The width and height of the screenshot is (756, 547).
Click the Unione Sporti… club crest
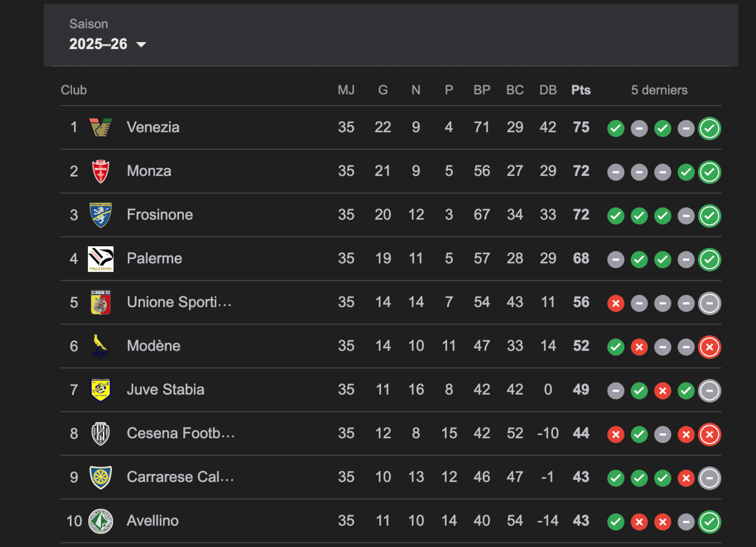pos(100,303)
